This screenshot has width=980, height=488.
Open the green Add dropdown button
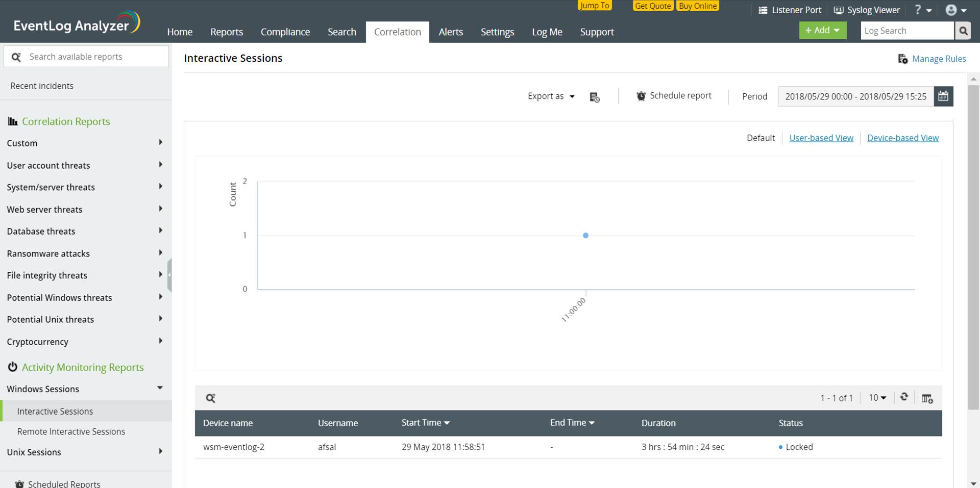[822, 31]
